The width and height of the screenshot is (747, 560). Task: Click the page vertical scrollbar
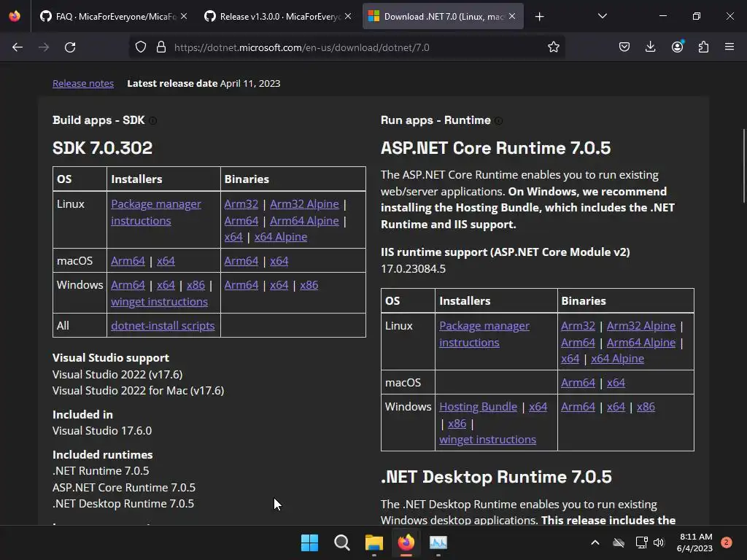[x=743, y=166]
